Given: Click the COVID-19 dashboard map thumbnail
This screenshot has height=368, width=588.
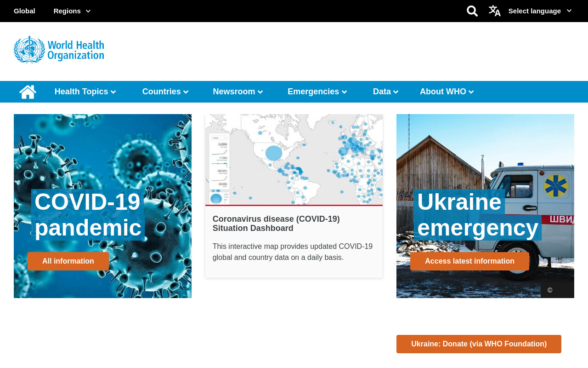Looking at the screenshot, I should pyautogui.click(x=294, y=159).
